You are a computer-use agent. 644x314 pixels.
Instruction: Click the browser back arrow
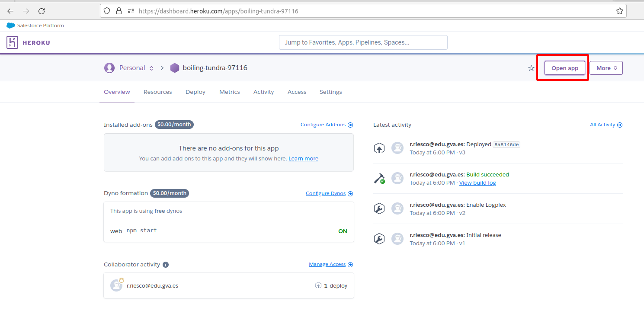coord(10,11)
